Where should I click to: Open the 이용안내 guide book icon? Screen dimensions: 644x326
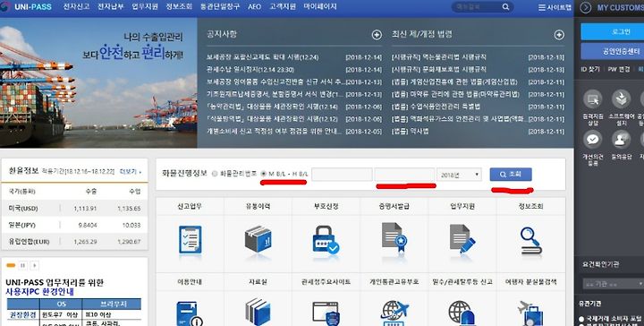(x=190, y=313)
